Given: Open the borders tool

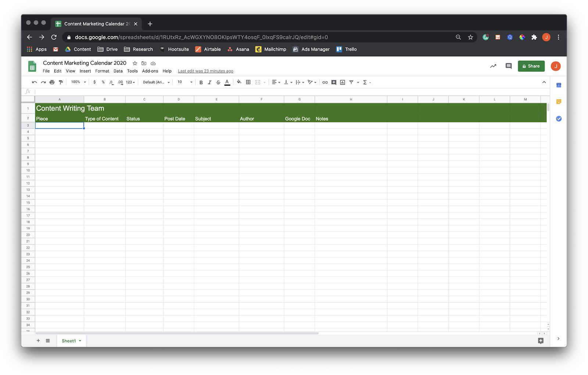Looking at the screenshot, I should click(248, 82).
